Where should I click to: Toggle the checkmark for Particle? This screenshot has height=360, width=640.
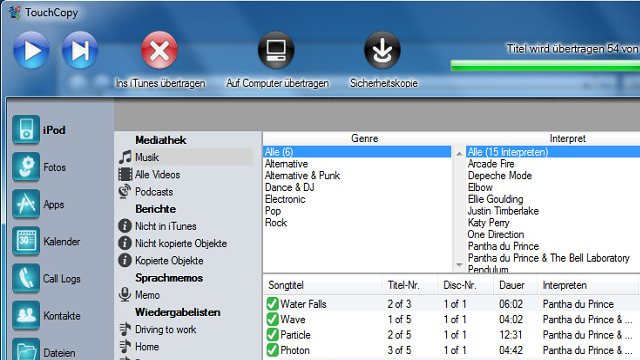pyautogui.click(x=272, y=335)
